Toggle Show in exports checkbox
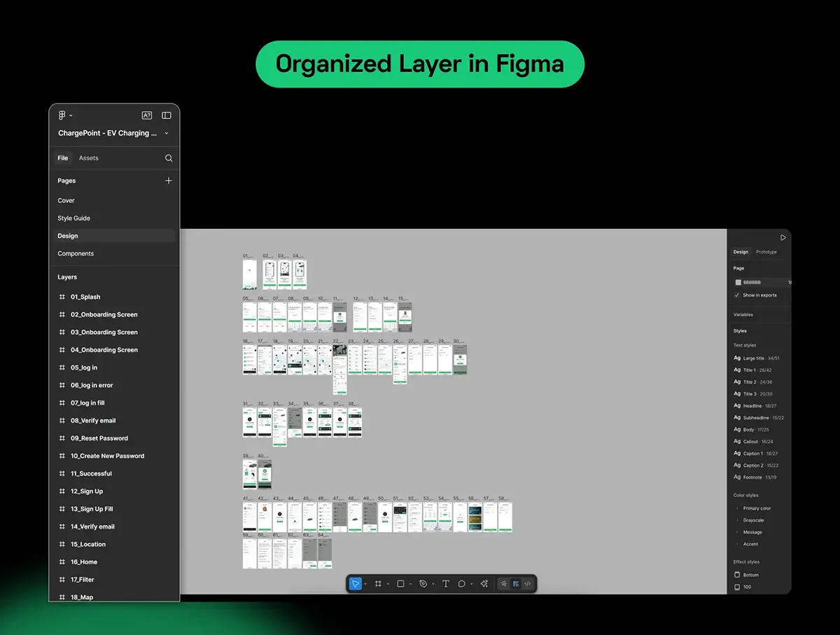 click(737, 295)
